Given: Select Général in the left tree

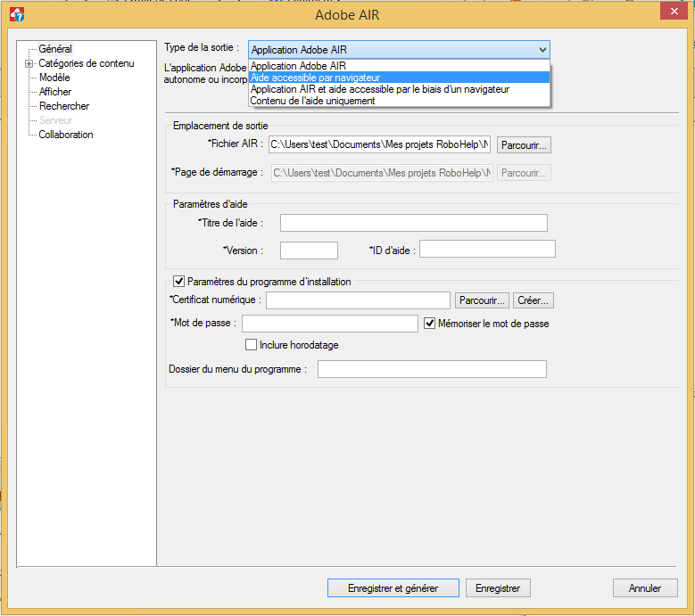Looking at the screenshot, I should (x=55, y=49).
